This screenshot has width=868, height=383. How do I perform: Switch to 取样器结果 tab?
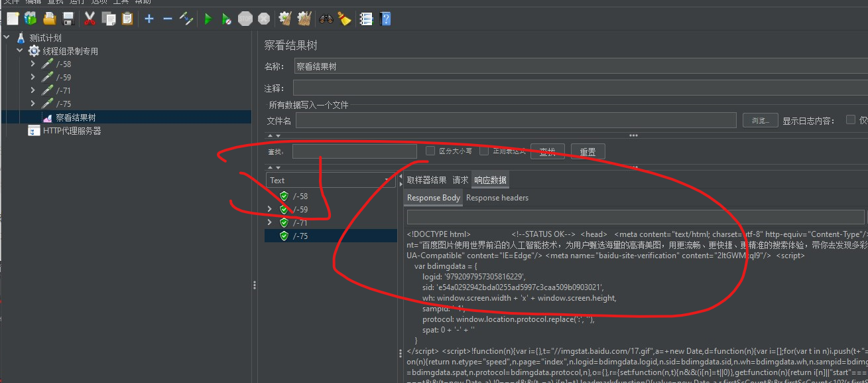[x=426, y=180]
